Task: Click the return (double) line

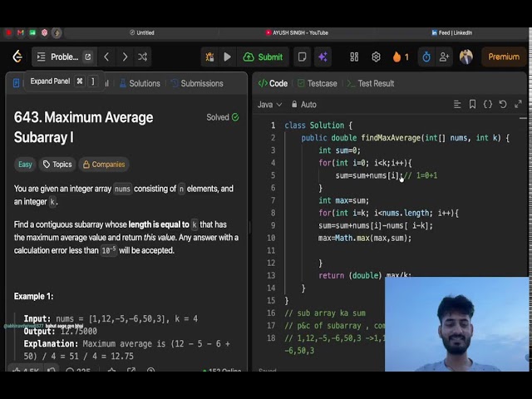Action: coord(365,274)
